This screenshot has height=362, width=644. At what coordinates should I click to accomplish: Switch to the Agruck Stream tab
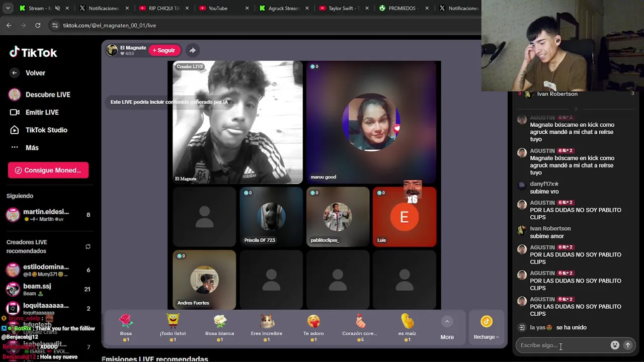pyautogui.click(x=283, y=8)
